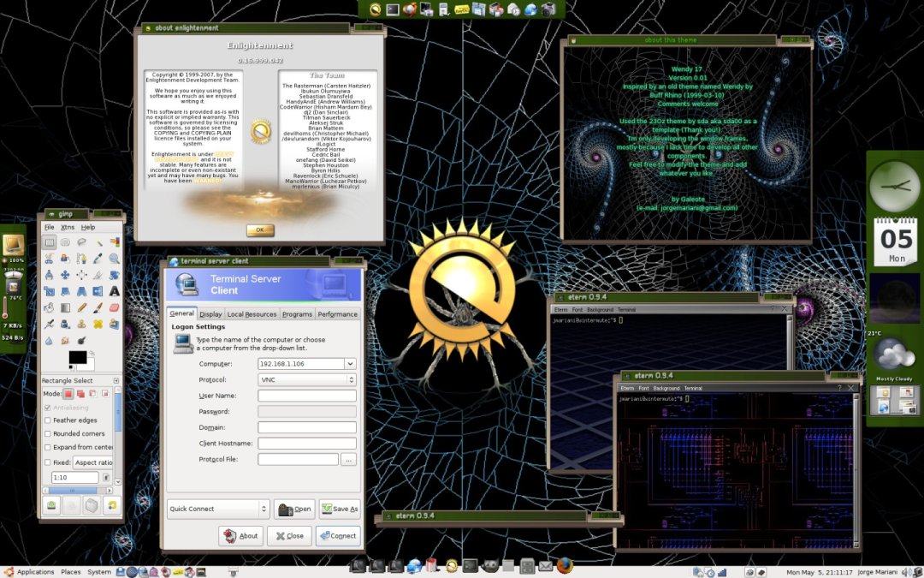The width and height of the screenshot is (924, 578).
Task: Click the Close button in Terminal Server Client
Action: point(289,536)
